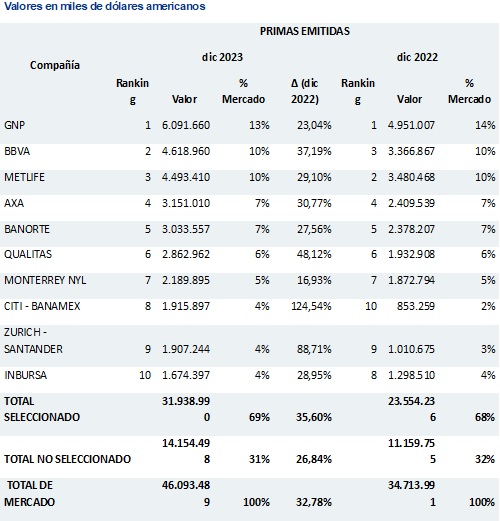Click the TOTAL NO SELECCIONADO label
500x521 pixels.
[x=67, y=459]
